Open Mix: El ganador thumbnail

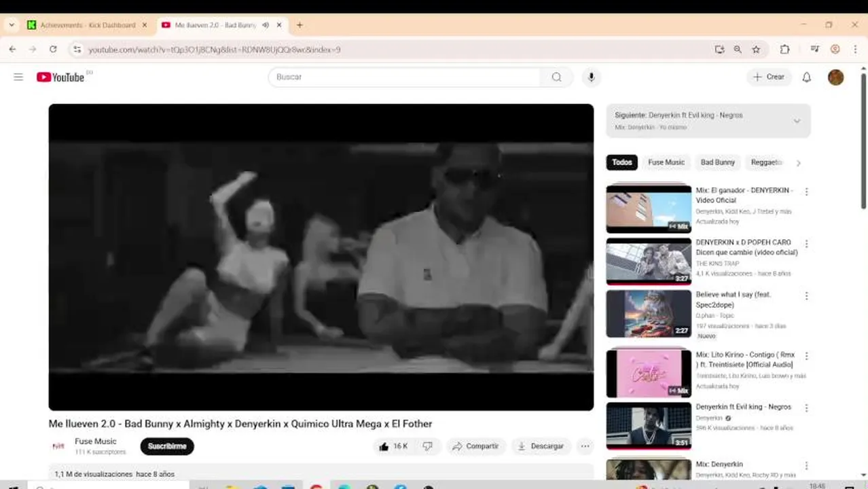pyautogui.click(x=649, y=209)
